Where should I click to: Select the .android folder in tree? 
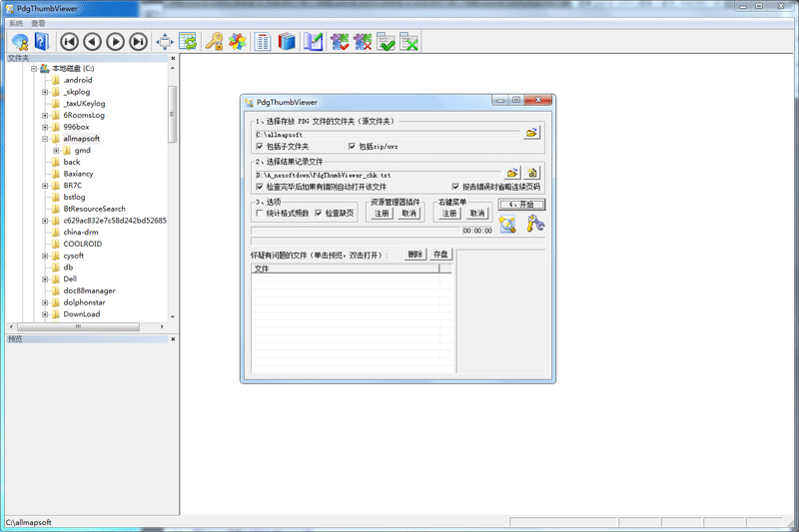coord(78,80)
